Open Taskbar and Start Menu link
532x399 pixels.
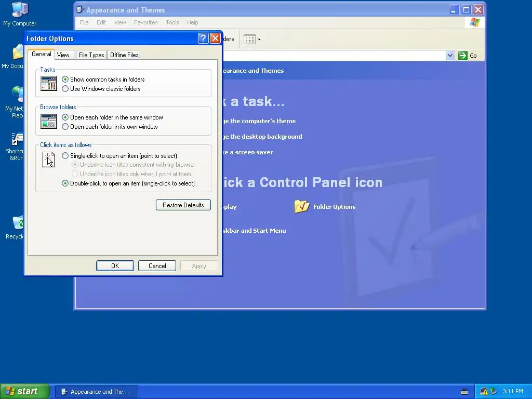(x=254, y=231)
